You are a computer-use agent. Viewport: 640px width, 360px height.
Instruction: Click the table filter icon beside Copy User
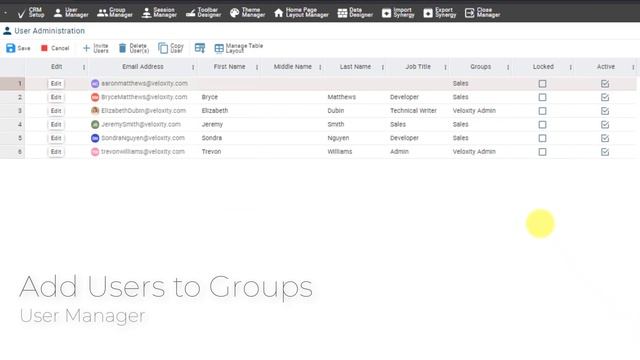click(x=200, y=48)
